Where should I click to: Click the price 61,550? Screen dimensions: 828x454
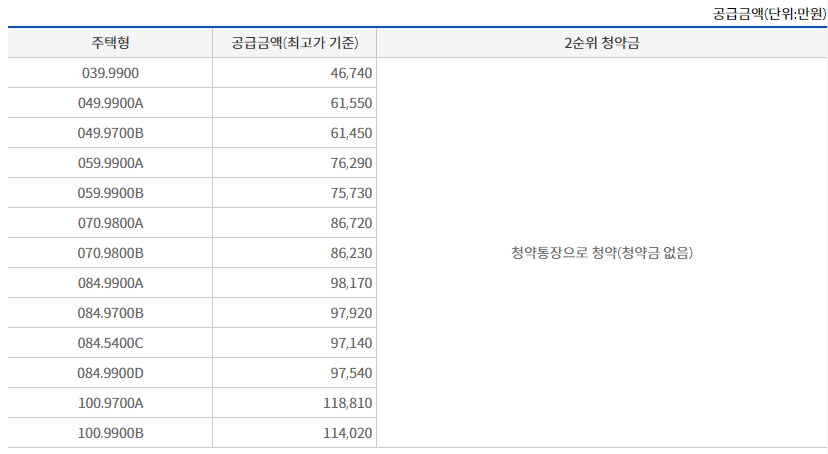pyautogui.click(x=351, y=103)
